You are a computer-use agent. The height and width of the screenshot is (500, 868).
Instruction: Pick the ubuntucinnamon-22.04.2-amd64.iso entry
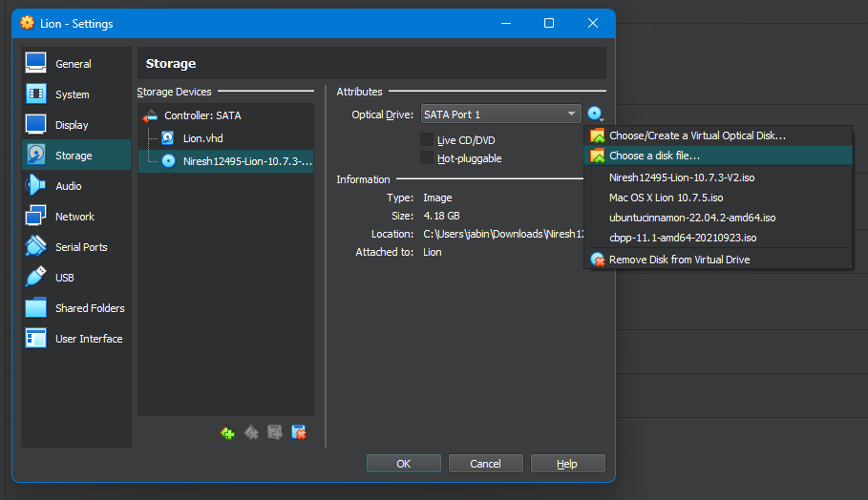[x=692, y=218]
